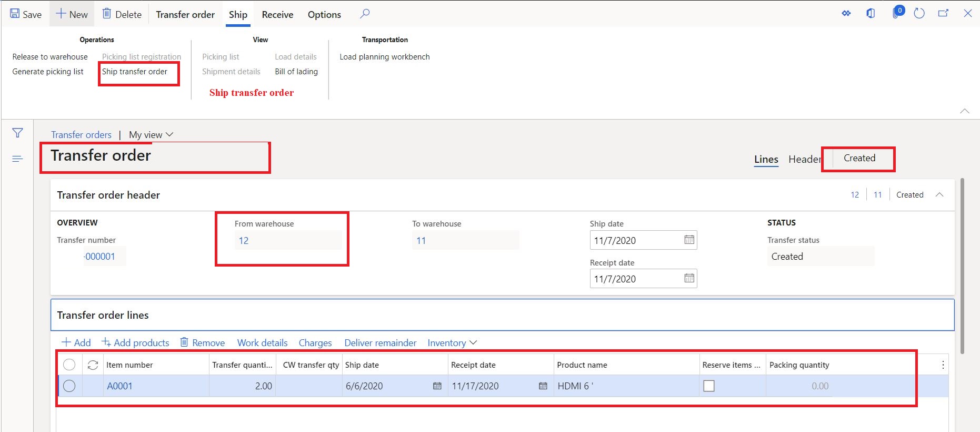Toggle the select-all rows circle
Image resolution: width=980 pixels, height=432 pixels.
click(x=69, y=365)
